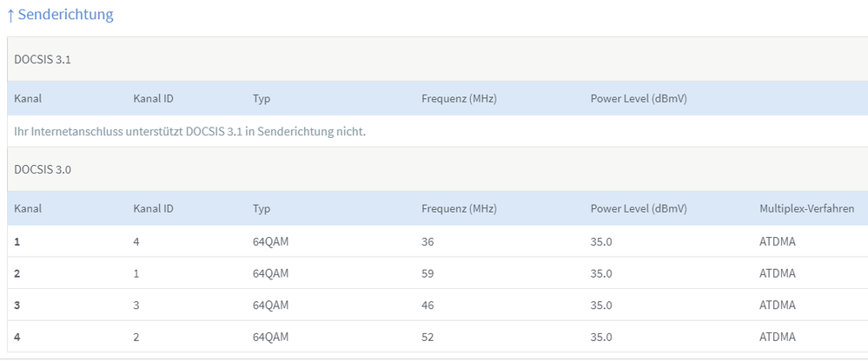Click 64QAM type in Kanal 4 row
Viewport: 868px width, 361px height.
pos(270,337)
